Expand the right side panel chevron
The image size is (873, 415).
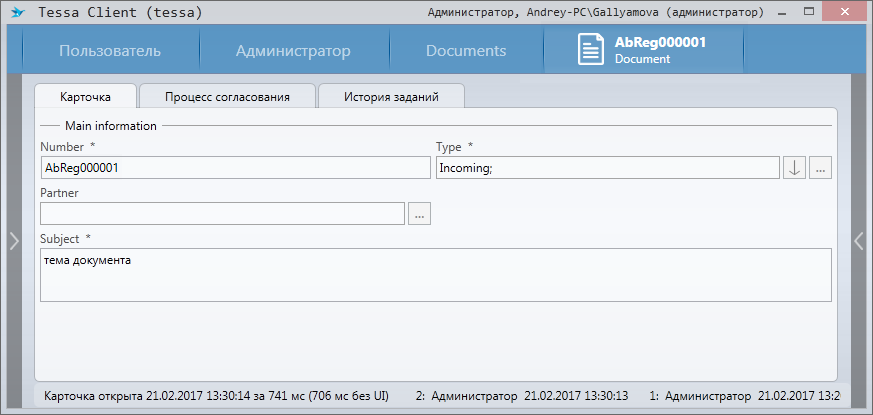[858, 240]
